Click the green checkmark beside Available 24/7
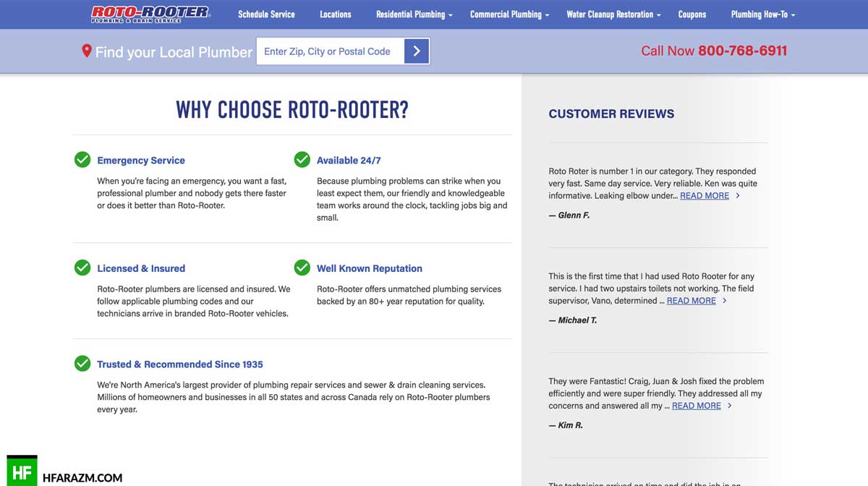868x486 pixels. coord(302,159)
